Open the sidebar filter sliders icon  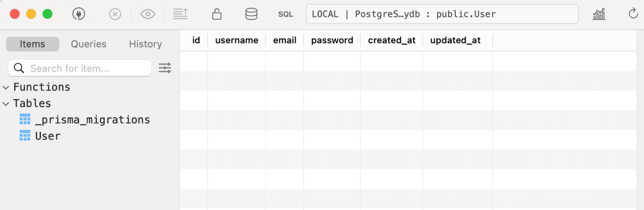(x=165, y=68)
